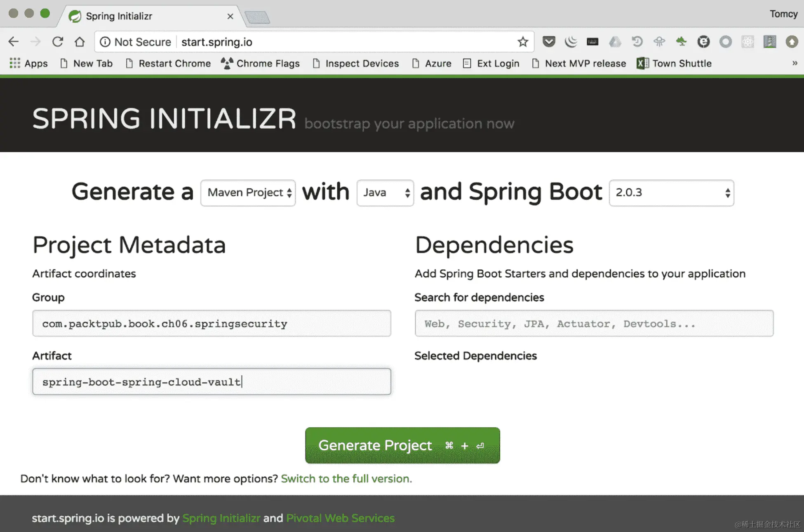Viewport: 804px width, 532px height.
Task: Open the Maven Project type dropdown
Action: pyautogui.click(x=248, y=193)
